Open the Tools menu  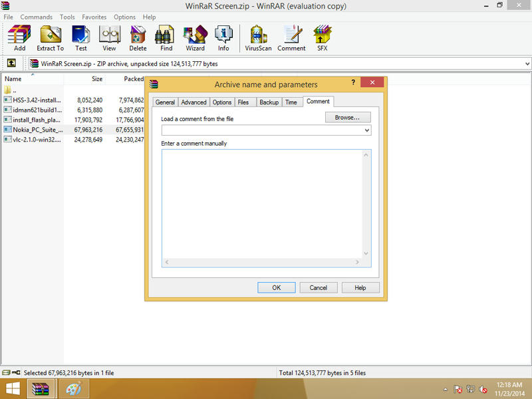[67, 17]
